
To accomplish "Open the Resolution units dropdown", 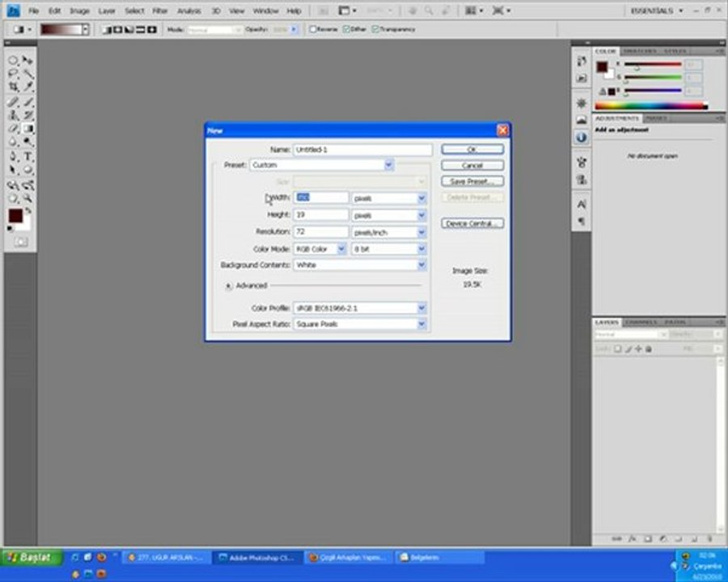I will click(421, 232).
